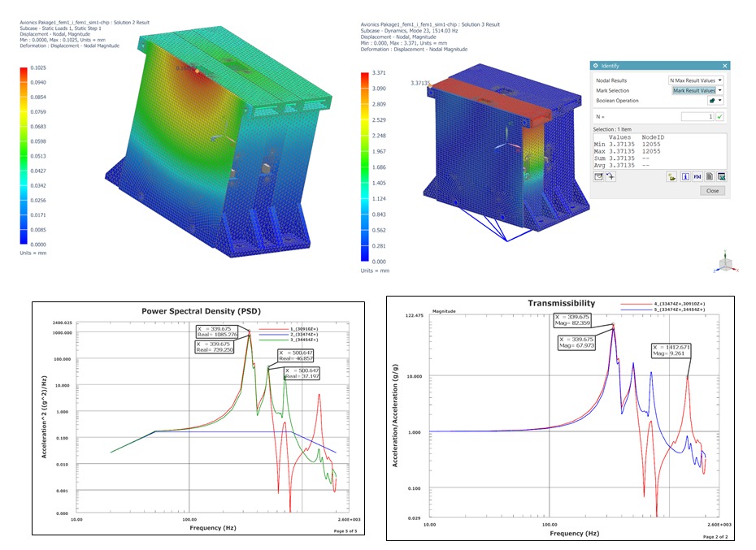Screen dimensions: 756x550
Task: Click the document listing icon in Identify
Action: (709, 175)
